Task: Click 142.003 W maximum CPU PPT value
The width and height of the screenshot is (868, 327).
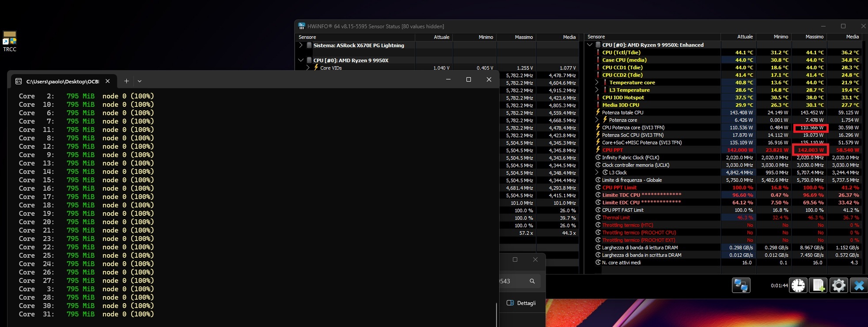Action: tap(811, 150)
